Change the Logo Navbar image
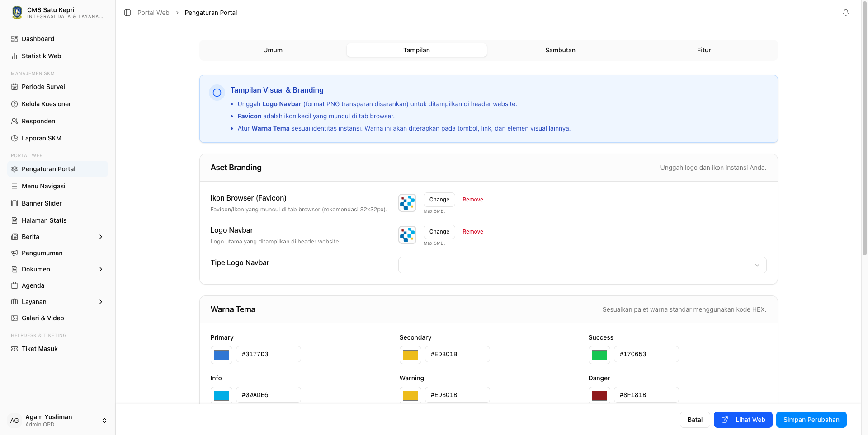This screenshot has height=435, width=868. point(439,232)
